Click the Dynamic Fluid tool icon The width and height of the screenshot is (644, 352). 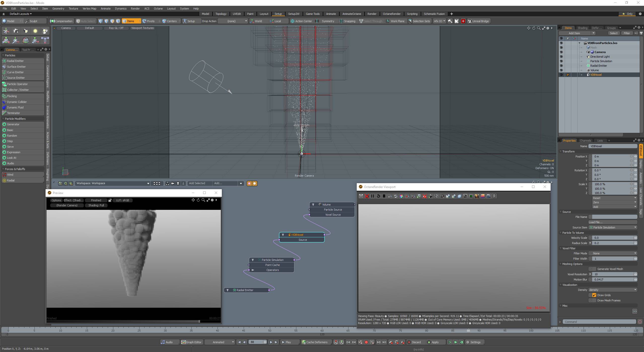pyautogui.click(x=4, y=107)
